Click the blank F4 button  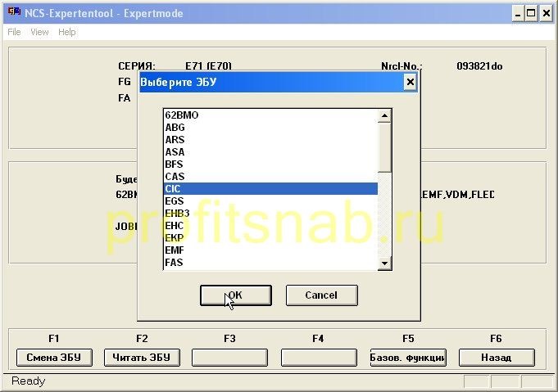[x=319, y=357]
